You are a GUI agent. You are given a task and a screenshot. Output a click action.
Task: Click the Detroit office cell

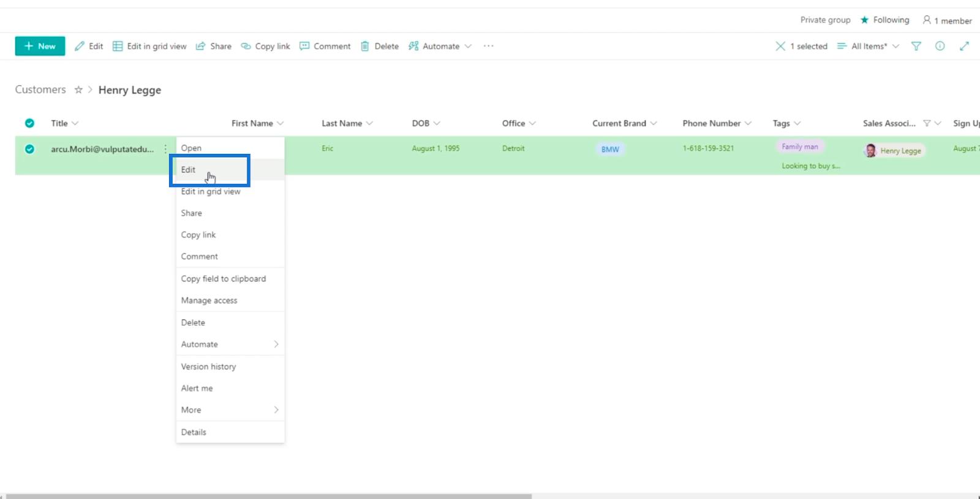coord(513,148)
